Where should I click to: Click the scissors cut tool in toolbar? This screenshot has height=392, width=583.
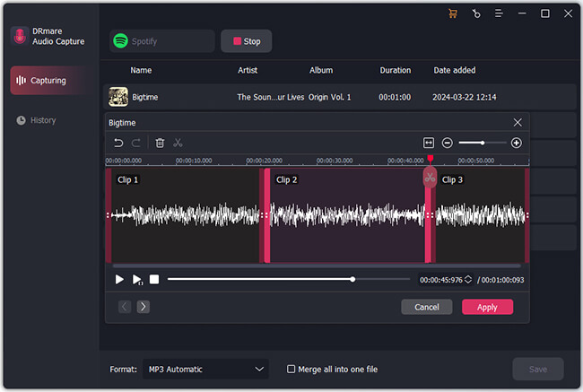point(178,143)
